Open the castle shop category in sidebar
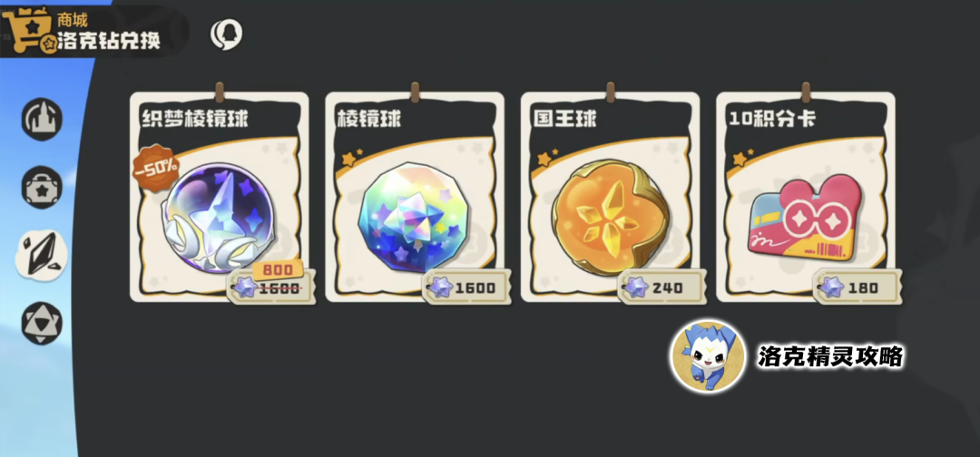This screenshot has height=457, width=980. pos(42,119)
